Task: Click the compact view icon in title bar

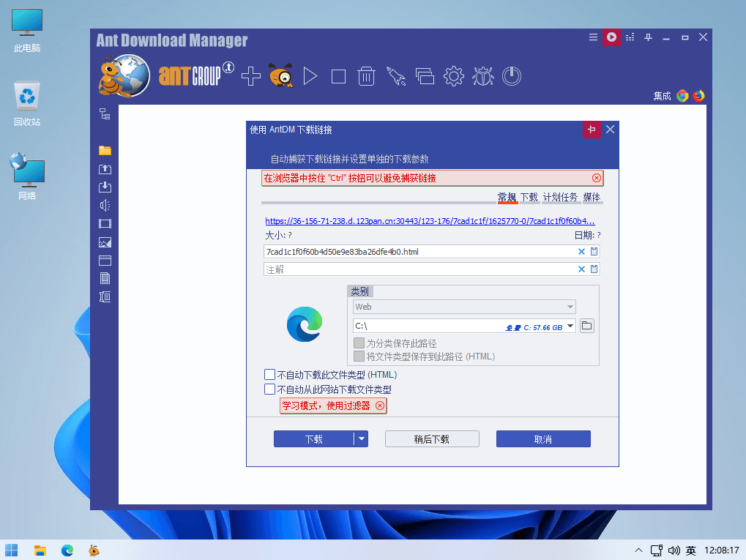Action: coord(630,37)
